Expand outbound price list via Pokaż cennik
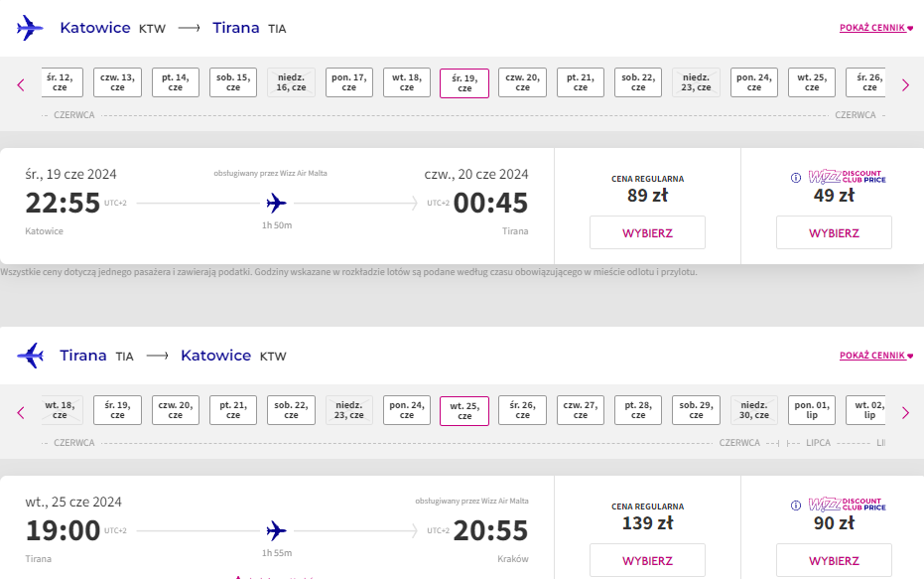The height and width of the screenshot is (579, 924). (875, 28)
